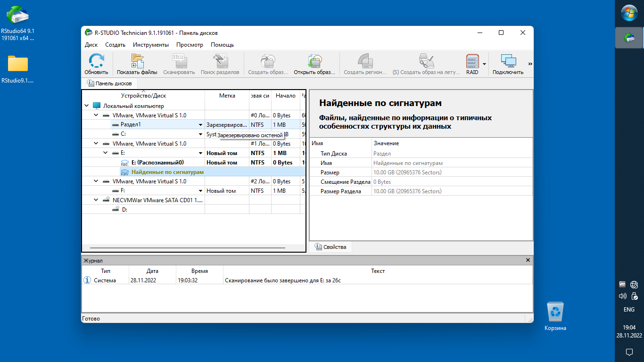This screenshot has width=644, height=362.
Task: Click the Windows Start orb
Action: pos(629,13)
